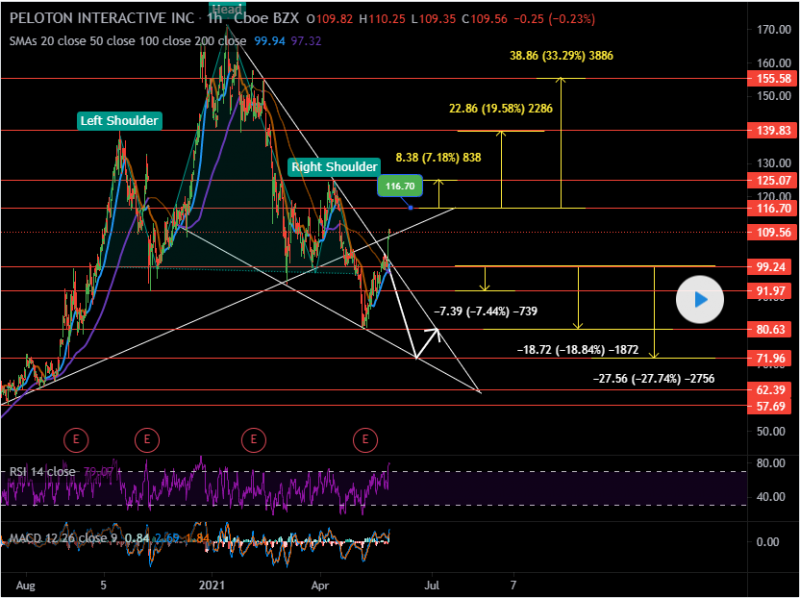
Task: Click the 80.63 price level label
Action: click(771, 329)
